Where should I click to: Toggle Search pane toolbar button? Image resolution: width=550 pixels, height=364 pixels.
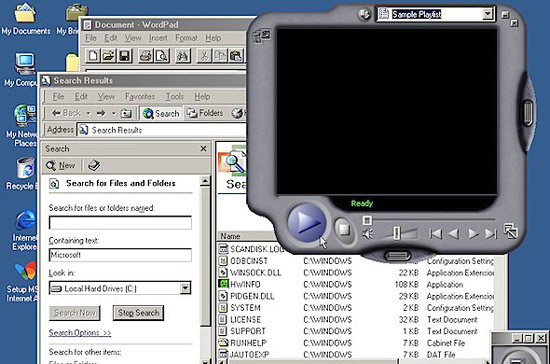(x=161, y=113)
